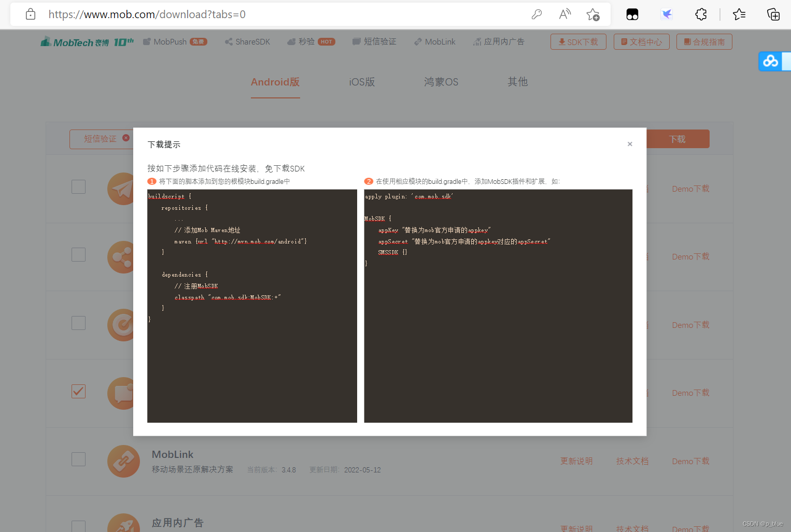Click the share-symbol product icon
The height and width of the screenshot is (532, 791).
tap(121, 257)
